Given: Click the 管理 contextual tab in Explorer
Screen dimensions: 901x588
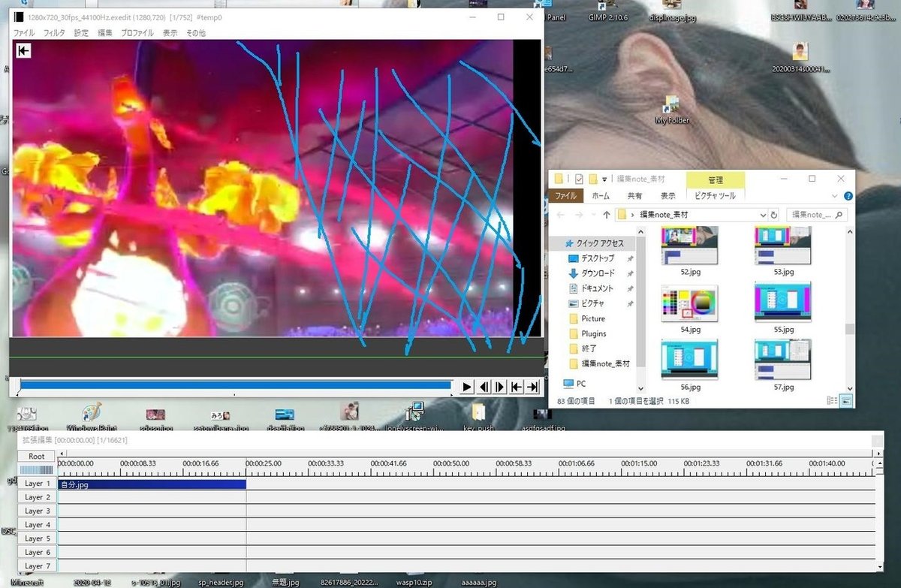Looking at the screenshot, I should 716,180.
